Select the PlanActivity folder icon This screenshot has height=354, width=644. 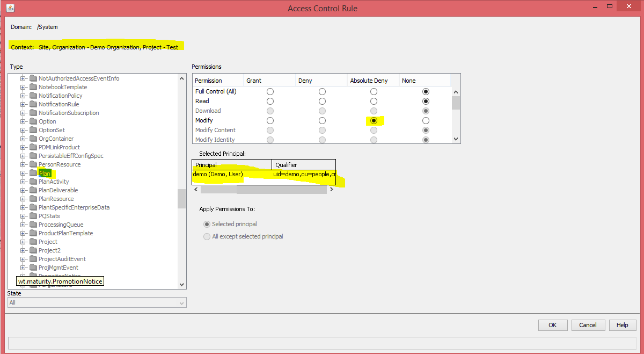coord(33,182)
